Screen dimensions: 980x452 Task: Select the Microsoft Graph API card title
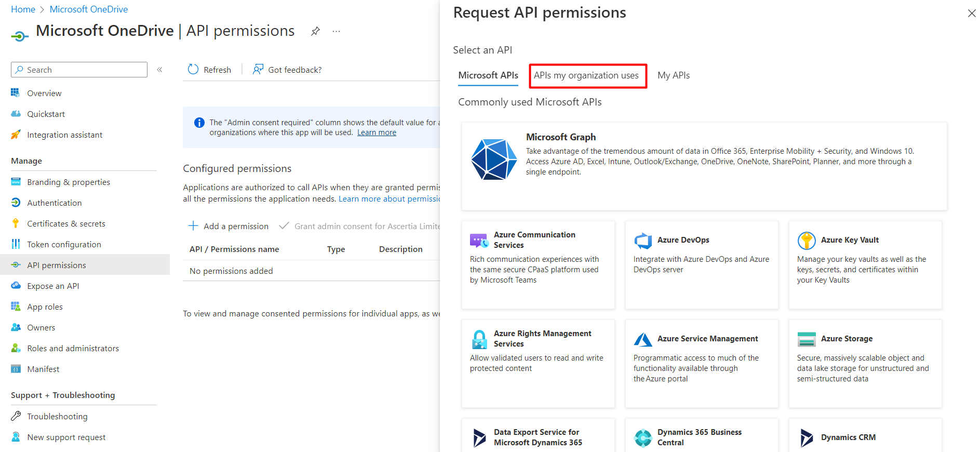click(x=561, y=137)
